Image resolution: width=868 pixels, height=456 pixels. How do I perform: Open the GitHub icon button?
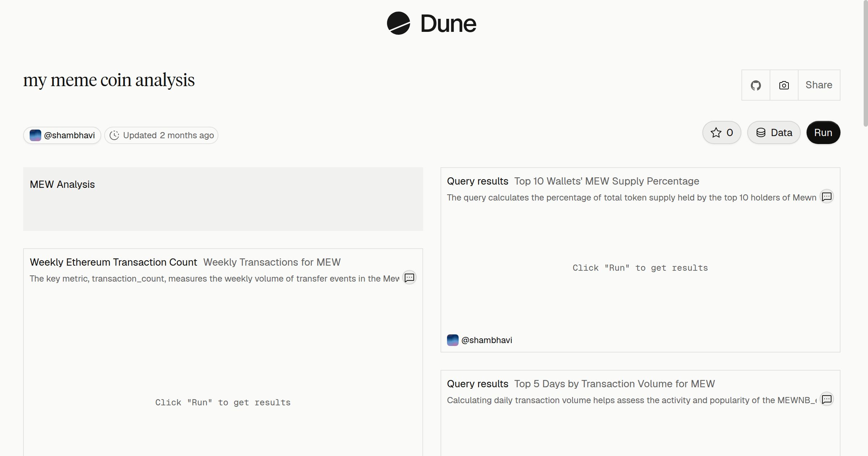point(756,85)
